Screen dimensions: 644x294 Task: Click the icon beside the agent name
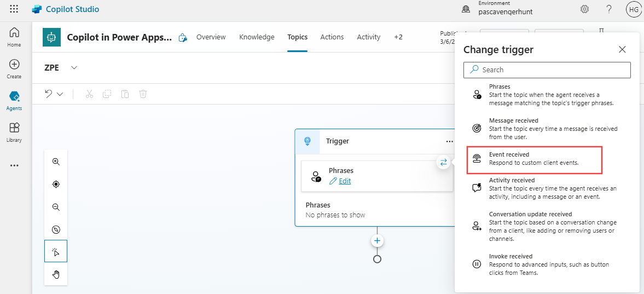coord(183,38)
